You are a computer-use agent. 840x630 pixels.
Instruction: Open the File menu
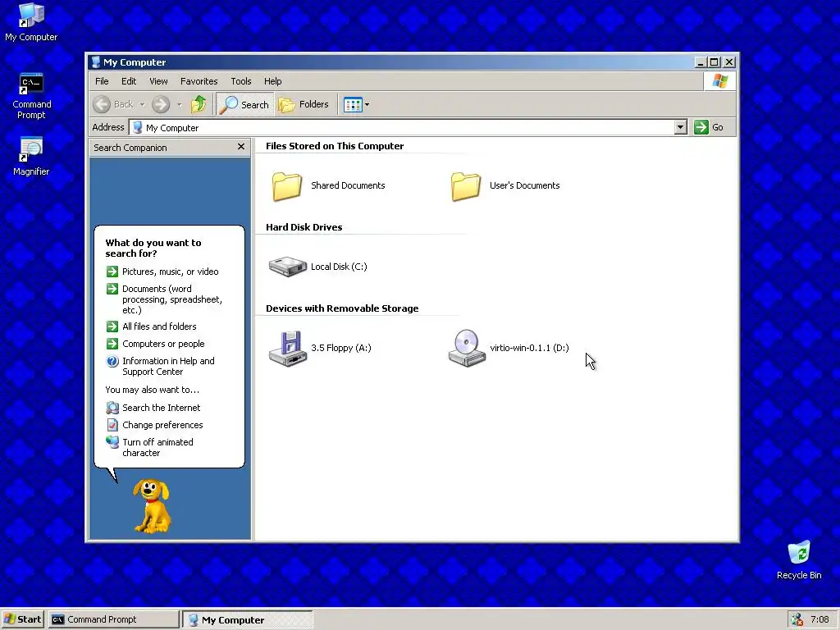pos(102,81)
